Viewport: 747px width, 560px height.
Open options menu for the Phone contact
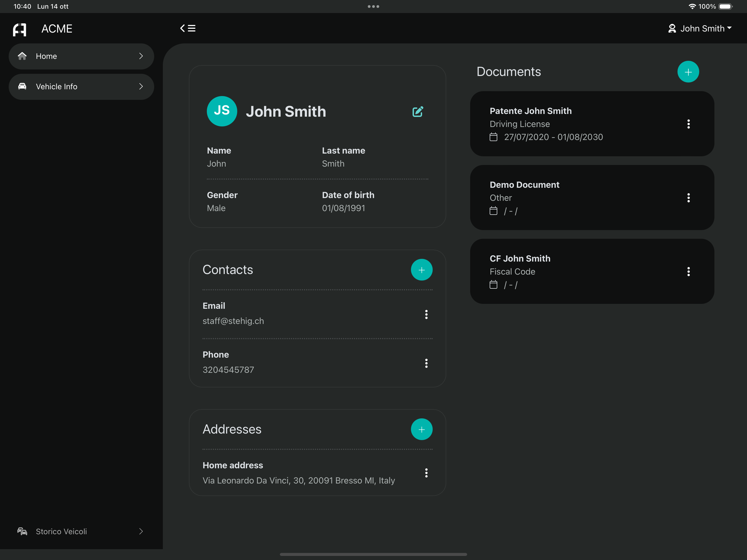click(426, 363)
